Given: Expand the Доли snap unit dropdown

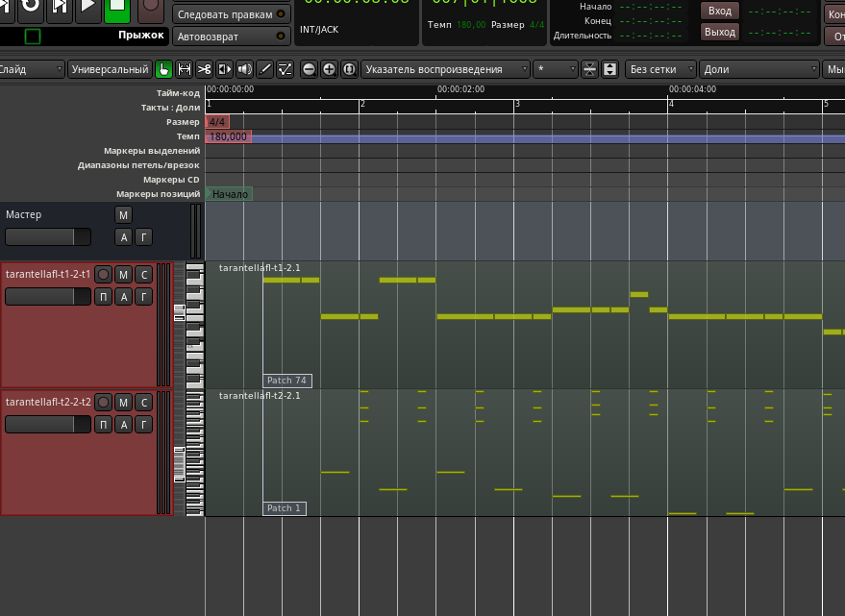Looking at the screenshot, I should click(x=758, y=69).
